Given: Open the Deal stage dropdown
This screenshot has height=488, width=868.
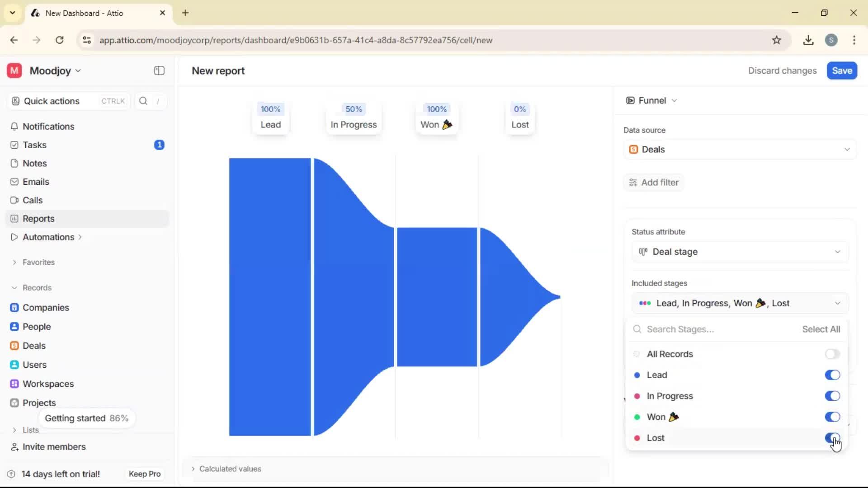Looking at the screenshot, I should tap(739, 252).
